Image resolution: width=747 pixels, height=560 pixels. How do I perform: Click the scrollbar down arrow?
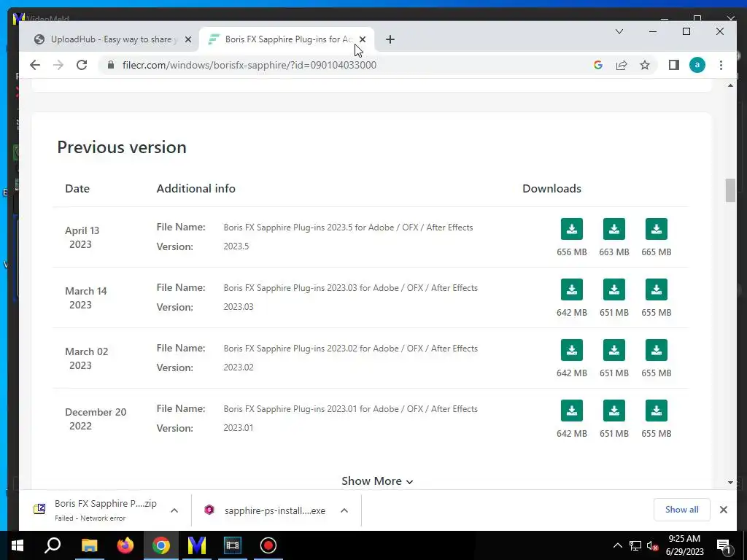pos(730,483)
